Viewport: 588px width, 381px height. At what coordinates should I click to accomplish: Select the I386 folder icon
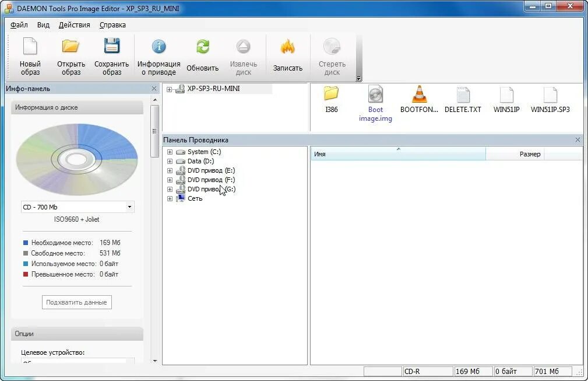coord(331,94)
